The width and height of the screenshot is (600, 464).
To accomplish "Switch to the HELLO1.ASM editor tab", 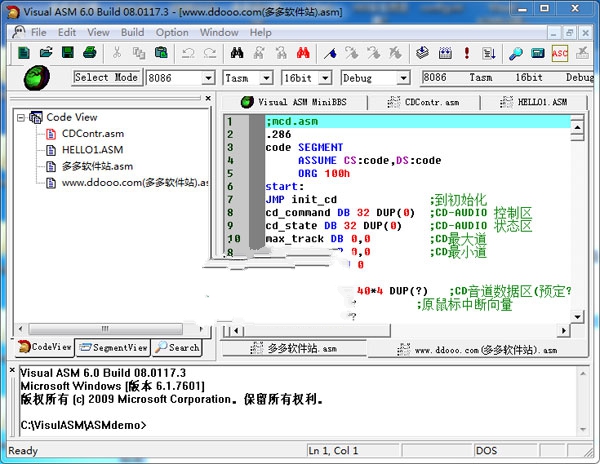I will point(533,102).
